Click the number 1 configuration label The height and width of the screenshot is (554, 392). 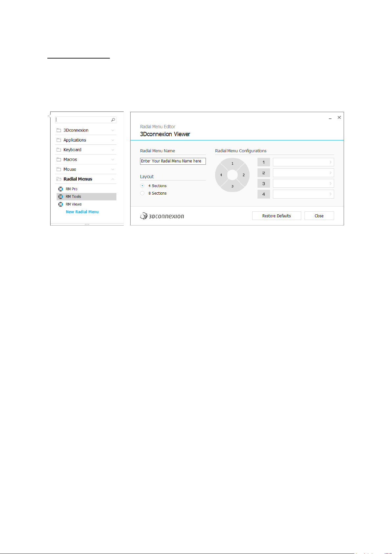click(264, 162)
